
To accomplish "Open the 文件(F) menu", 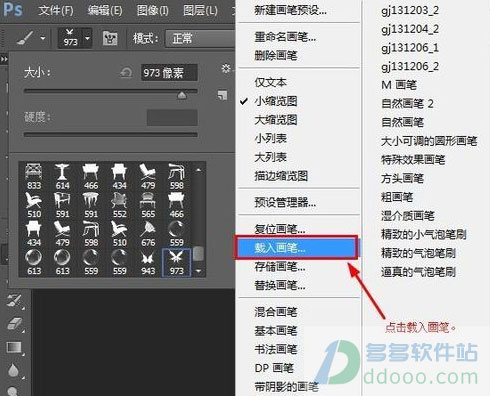I will (56, 11).
